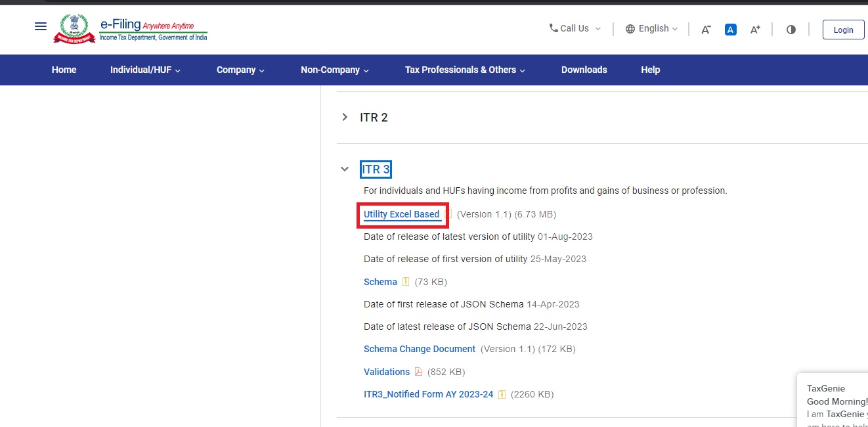Click the e-Filing Anywhere Anytime title
This screenshot has height=427, width=868.
click(147, 25)
